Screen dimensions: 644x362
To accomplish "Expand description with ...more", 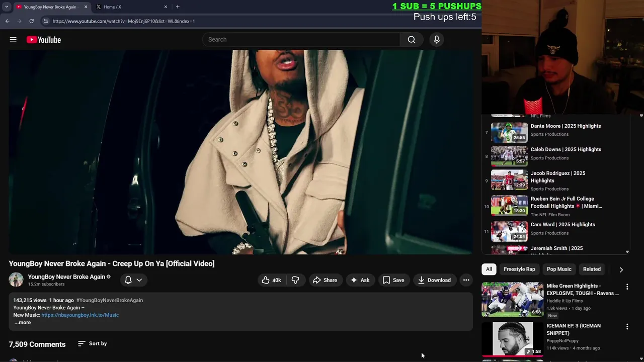I will pyautogui.click(x=22, y=322).
